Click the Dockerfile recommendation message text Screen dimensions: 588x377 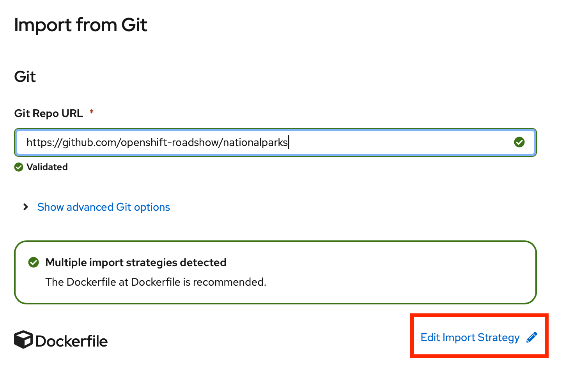click(x=156, y=282)
